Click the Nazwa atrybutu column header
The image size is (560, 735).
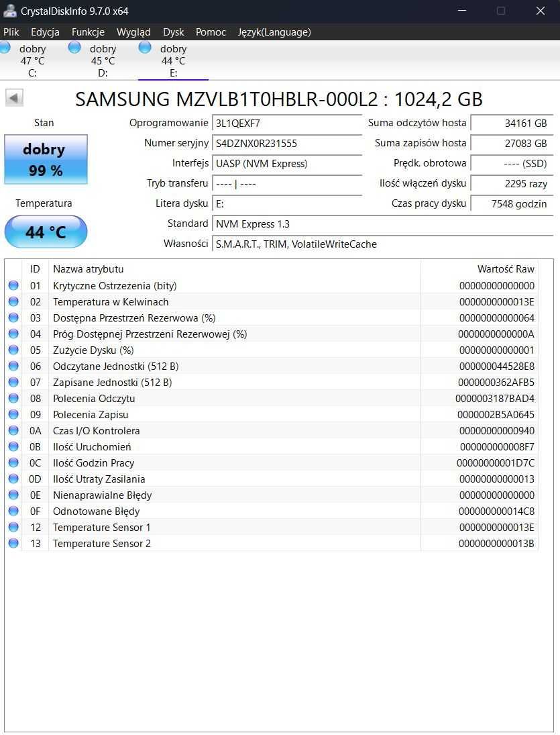pyautogui.click(x=234, y=269)
